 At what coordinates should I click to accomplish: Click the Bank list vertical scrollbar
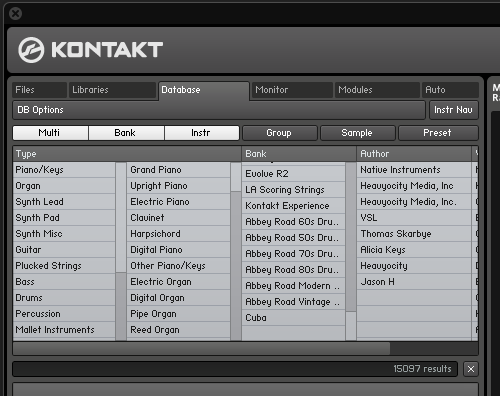tap(351, 251)
